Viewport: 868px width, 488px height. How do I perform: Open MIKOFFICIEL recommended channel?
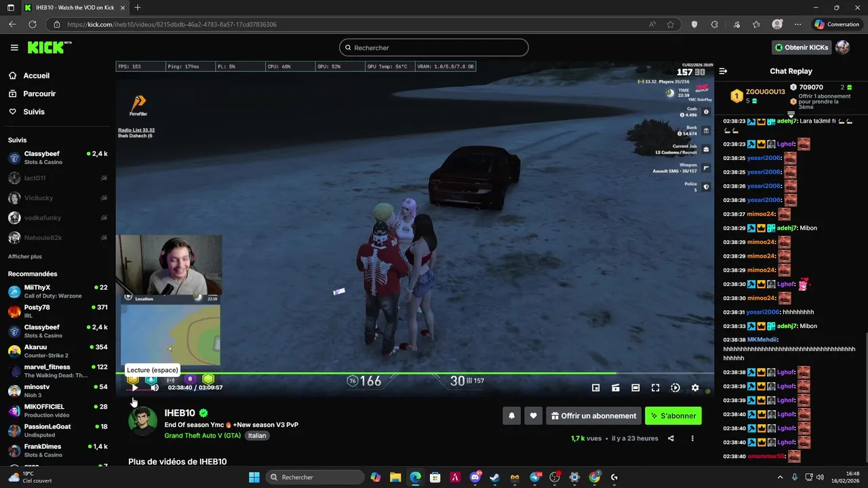click(58, 411)
